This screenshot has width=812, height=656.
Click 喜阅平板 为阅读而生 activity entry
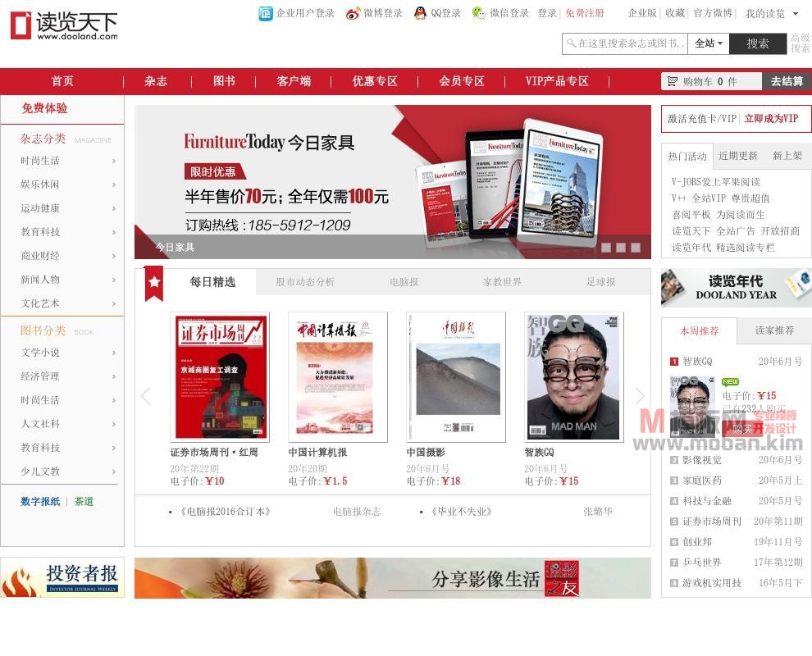(x=718, y=215)
